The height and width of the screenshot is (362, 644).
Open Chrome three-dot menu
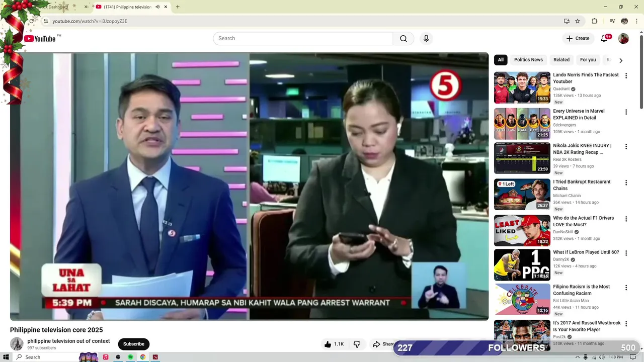[x=636, y=21]
